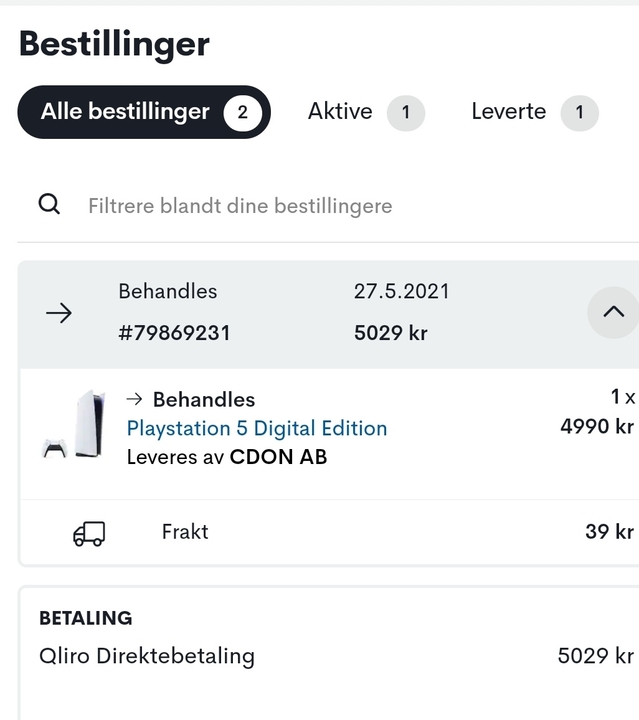Select the Alle bestillinger tab
Viewport: 639px width, 720px height.
tap(126, 112)
